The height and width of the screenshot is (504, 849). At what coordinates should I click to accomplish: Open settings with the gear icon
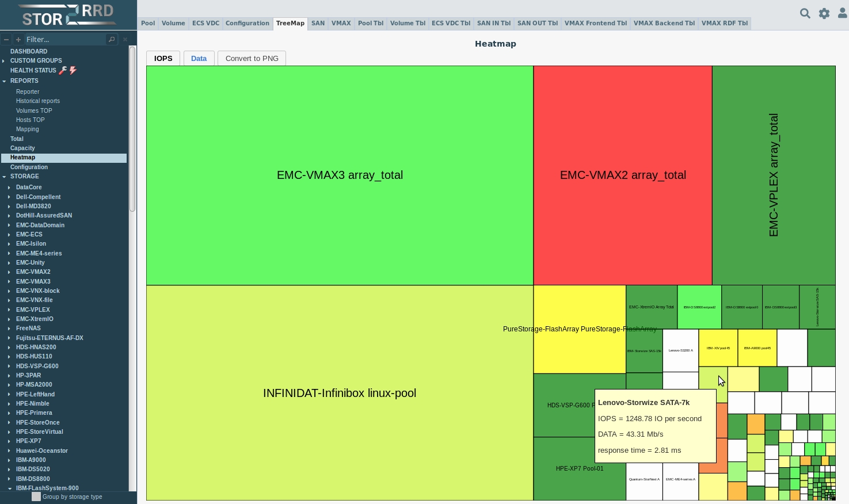pos(824,13)
